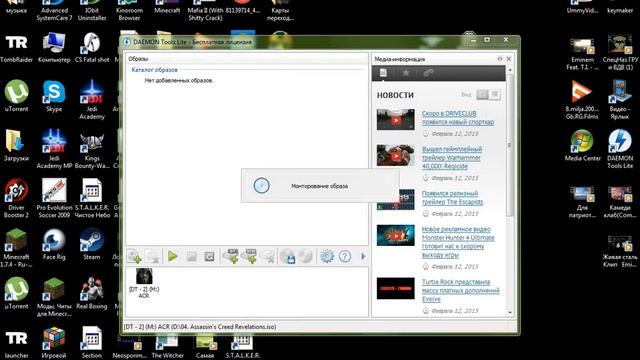
Task: Click the gray Unmount stop icon
Action: pos(191,256)
